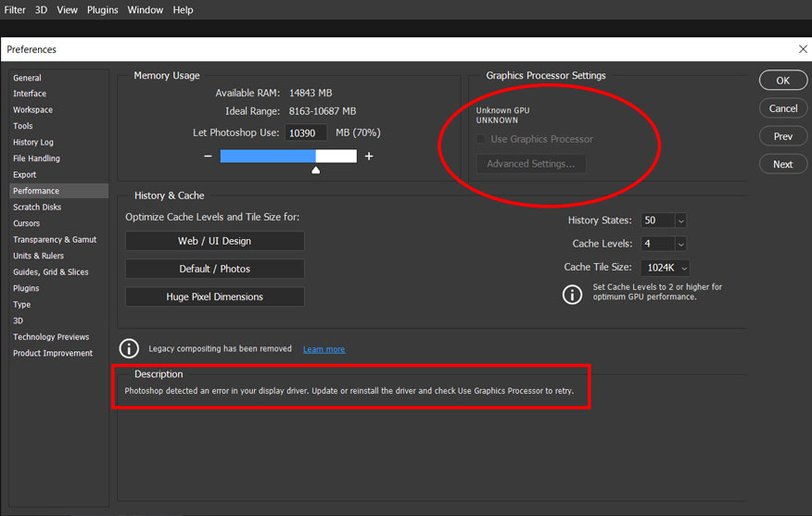Select General preferences category

pos(58,78)
